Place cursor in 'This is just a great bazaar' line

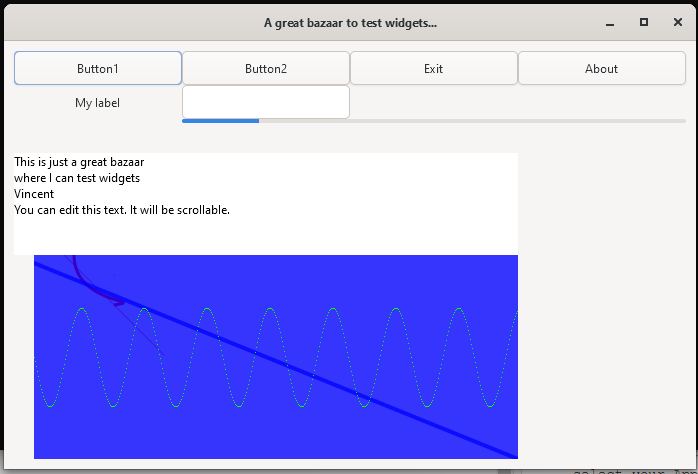(x=79, y=162)
